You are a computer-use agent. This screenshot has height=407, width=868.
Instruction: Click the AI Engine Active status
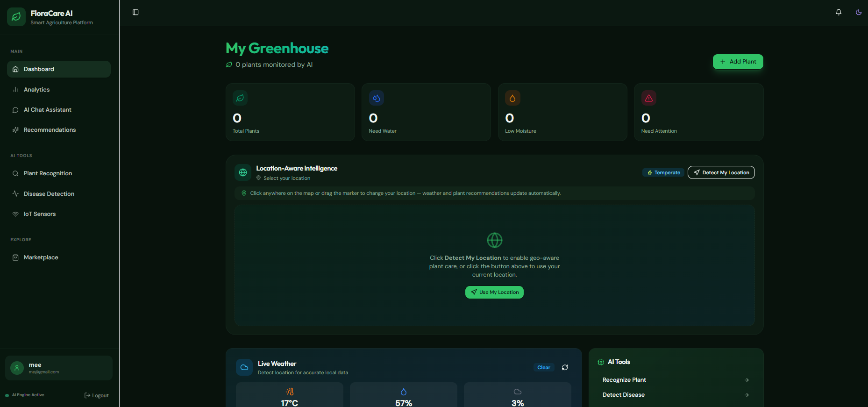pyautogui.click(x=25, y=395)
